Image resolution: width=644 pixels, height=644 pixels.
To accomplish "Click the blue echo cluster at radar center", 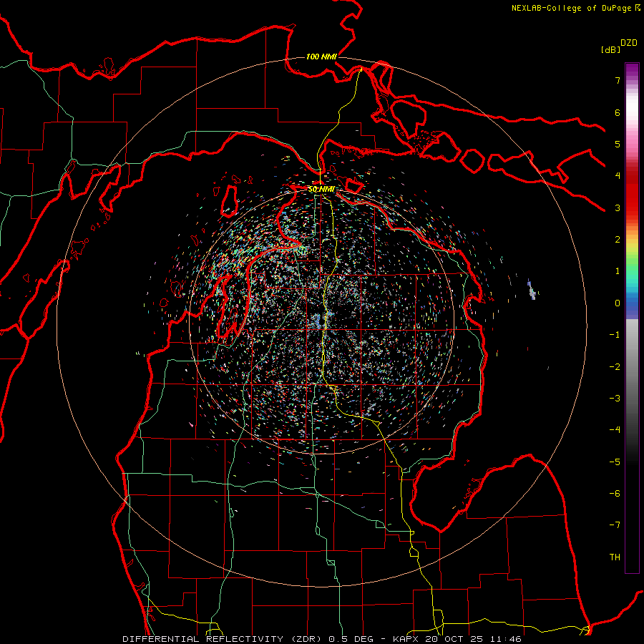I will point(317,321).
